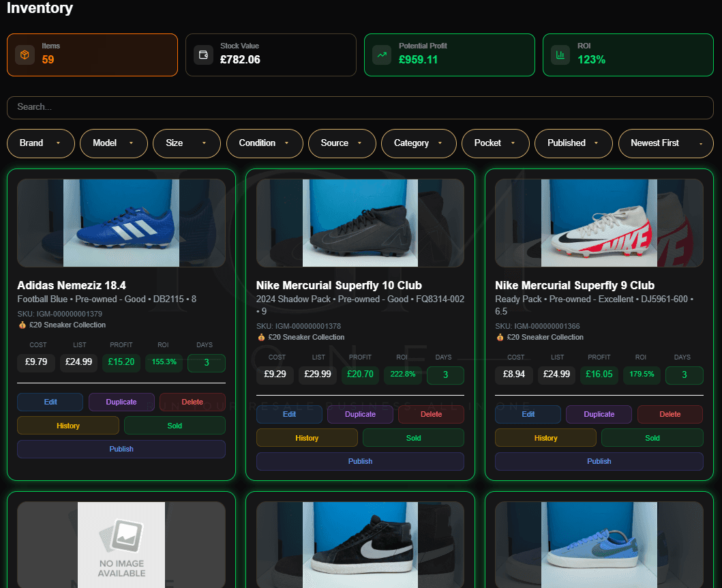View History of Adidas Nemeziz 18.4
Screen dimensions: 722x588
68,426
